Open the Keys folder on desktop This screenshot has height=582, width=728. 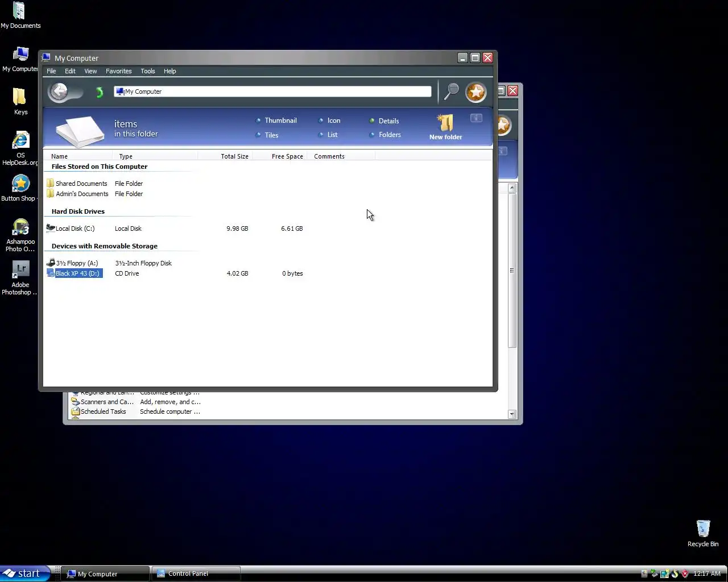pos(20,101)
